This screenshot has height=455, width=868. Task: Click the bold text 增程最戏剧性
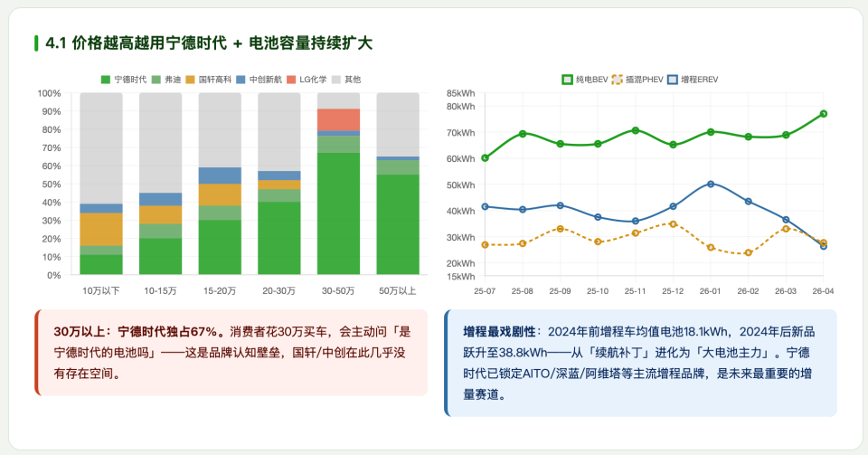499,332
